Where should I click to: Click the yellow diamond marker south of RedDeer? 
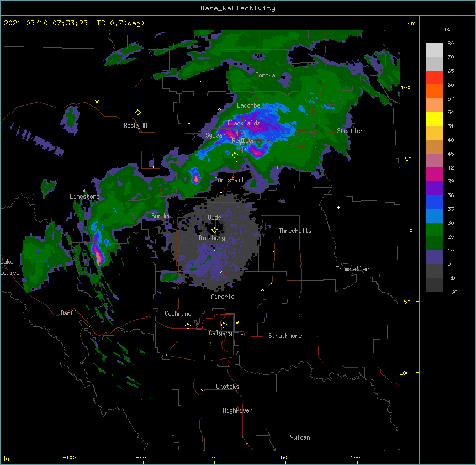(x=235, y=155)
